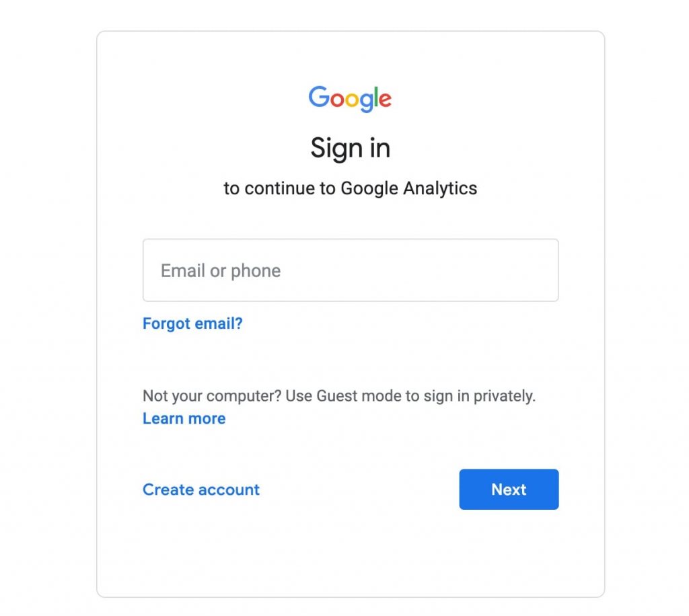Click the Sign in heading

(x=350, y=147)
